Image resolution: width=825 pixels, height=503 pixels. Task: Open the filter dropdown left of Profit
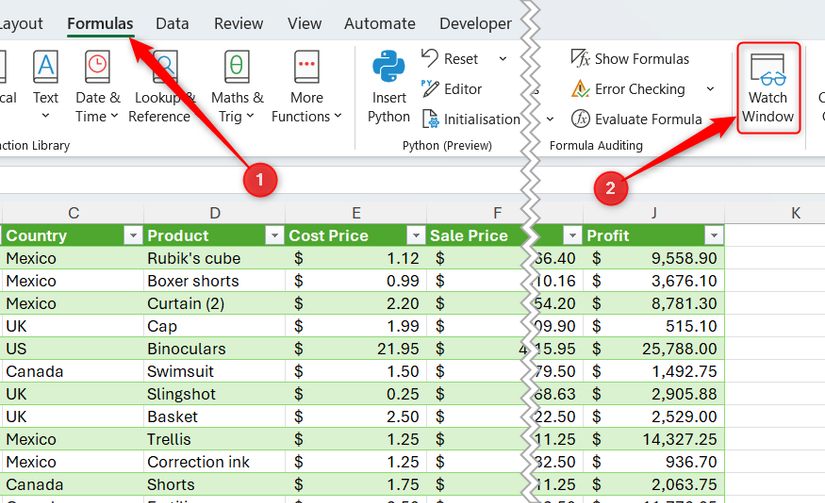click(572, 236)
